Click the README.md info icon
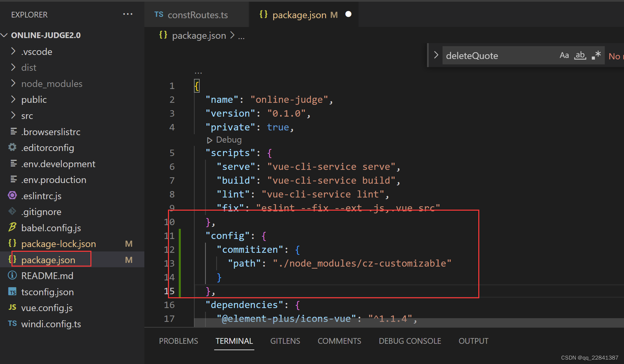 [12, 276]
